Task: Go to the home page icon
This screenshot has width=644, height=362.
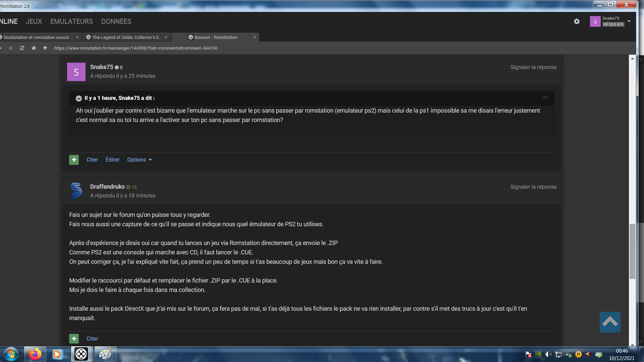Action: click(34, 48)
